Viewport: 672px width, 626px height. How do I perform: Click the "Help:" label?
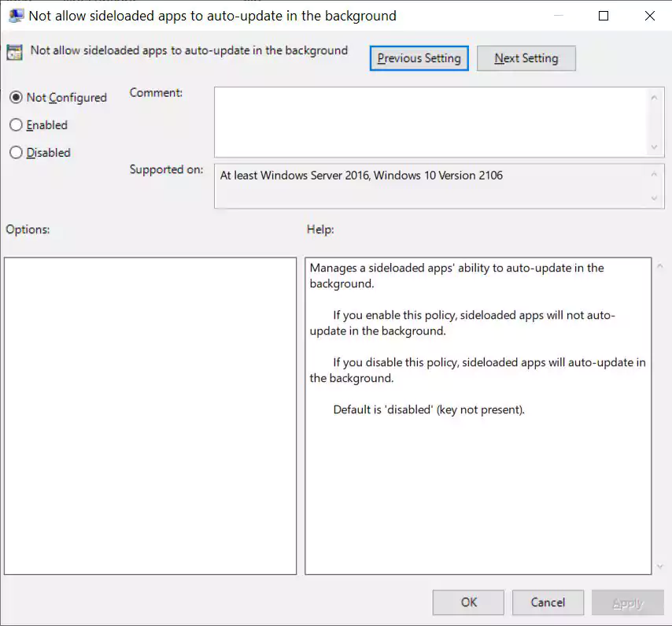click(x=320, y=229)
